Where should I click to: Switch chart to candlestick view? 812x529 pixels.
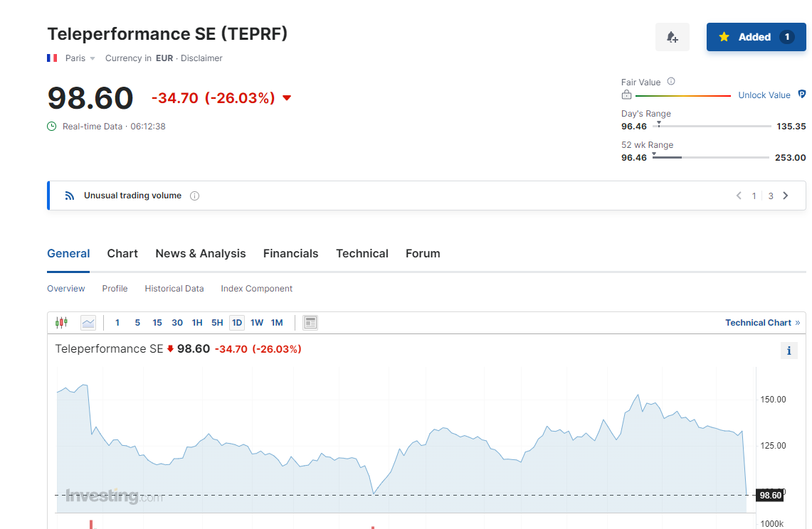coord(61,323)
